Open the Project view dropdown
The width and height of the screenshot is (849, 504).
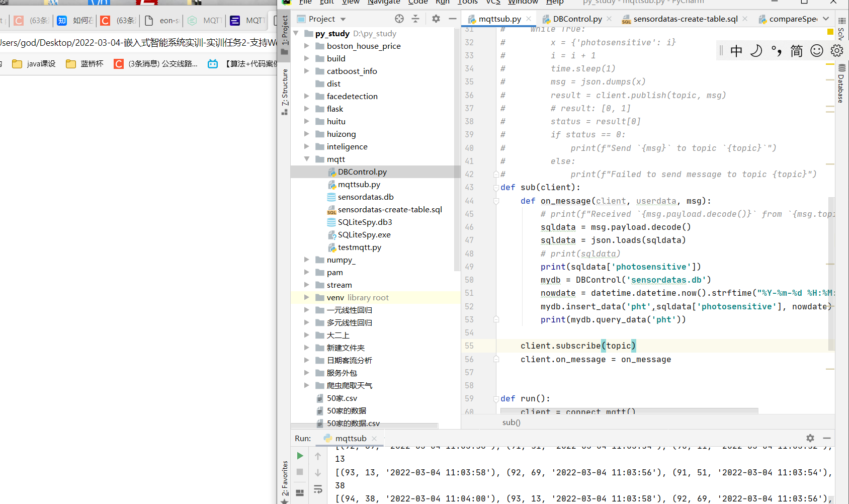(x=343, y=19)
